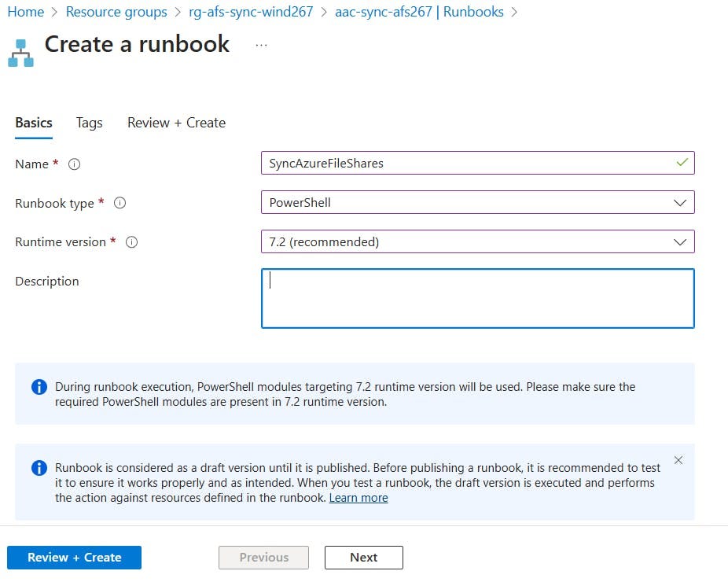This screenshot has height=582, width=728.
Task: Switch to the Basics tab
Action: point(34,123)
